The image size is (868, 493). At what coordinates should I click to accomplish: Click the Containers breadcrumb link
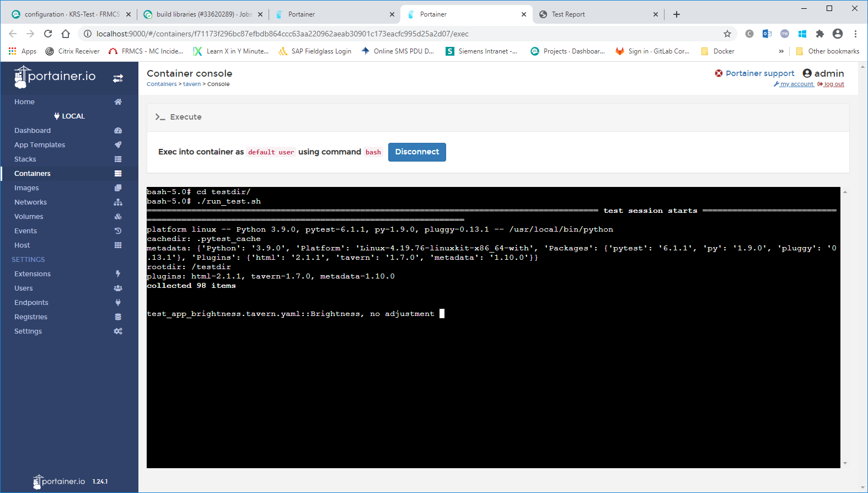[162, 84]
